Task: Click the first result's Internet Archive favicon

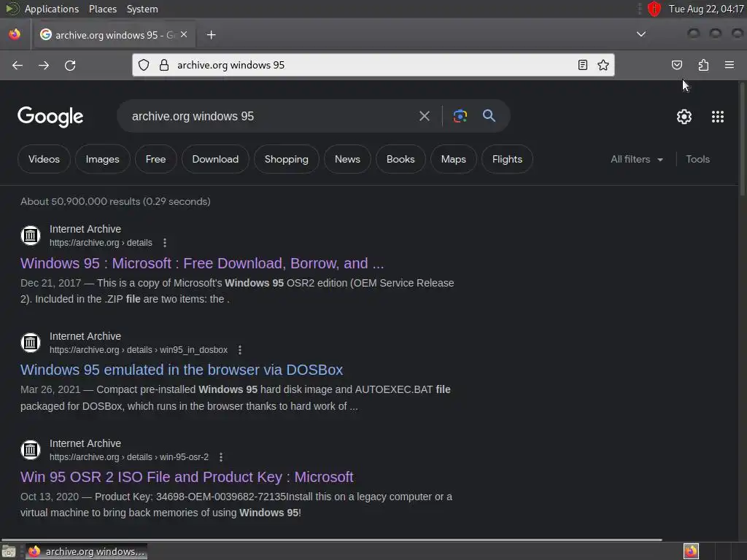Action: tap(31, 236)
